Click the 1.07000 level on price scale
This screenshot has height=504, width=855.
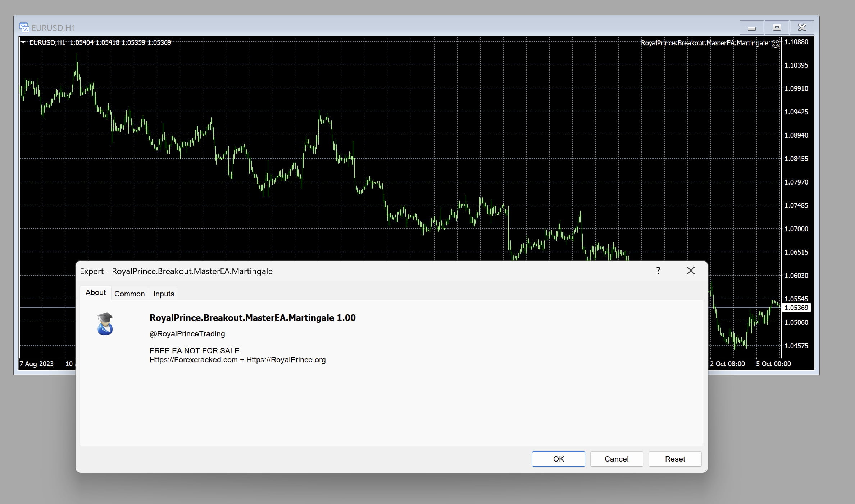click(796, 229)
